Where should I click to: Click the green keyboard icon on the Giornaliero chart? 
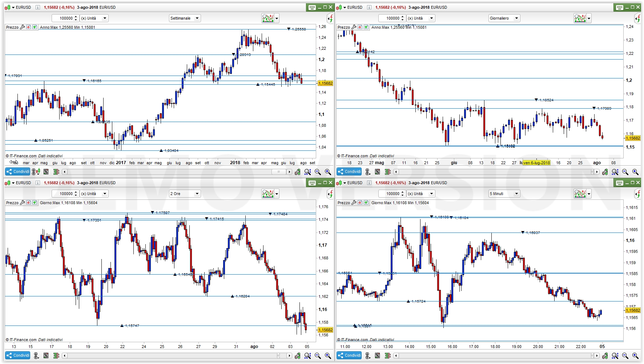click(620, 7)
